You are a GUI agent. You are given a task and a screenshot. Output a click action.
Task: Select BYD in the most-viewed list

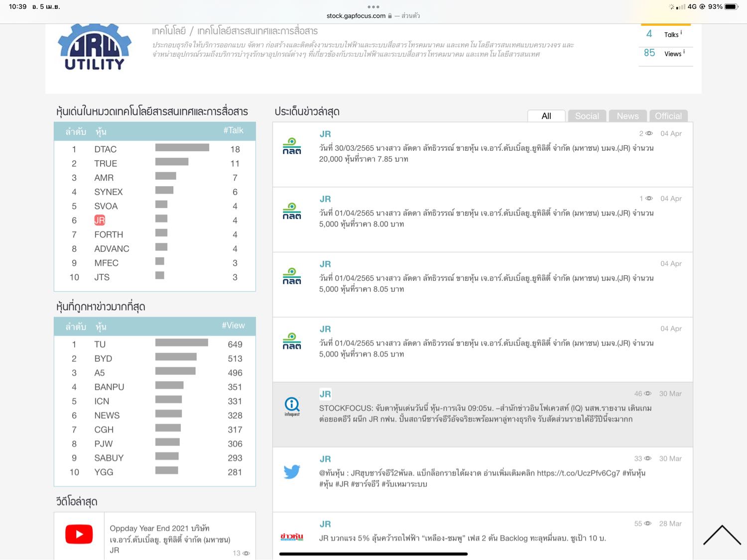coord(103,359)
